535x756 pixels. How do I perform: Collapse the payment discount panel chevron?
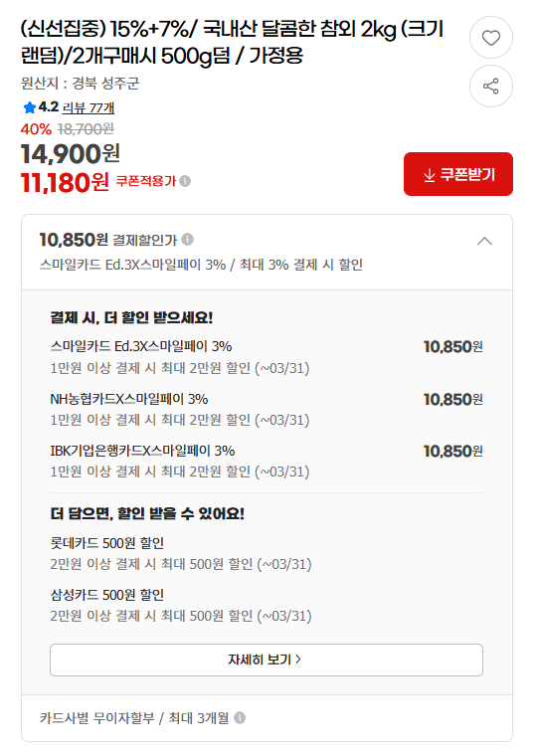point(484,241)
